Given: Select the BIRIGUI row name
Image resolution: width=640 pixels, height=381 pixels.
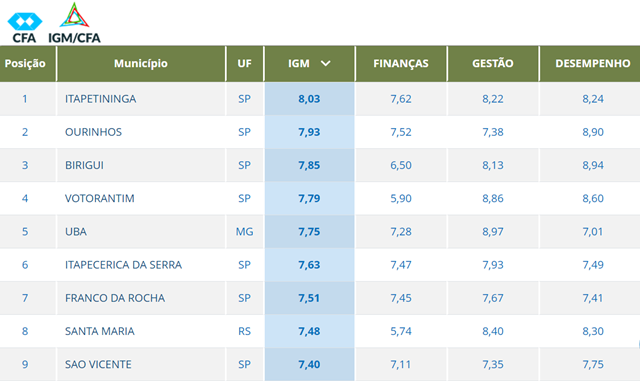Looking at the screenshot, I should (x=84, y=165).
